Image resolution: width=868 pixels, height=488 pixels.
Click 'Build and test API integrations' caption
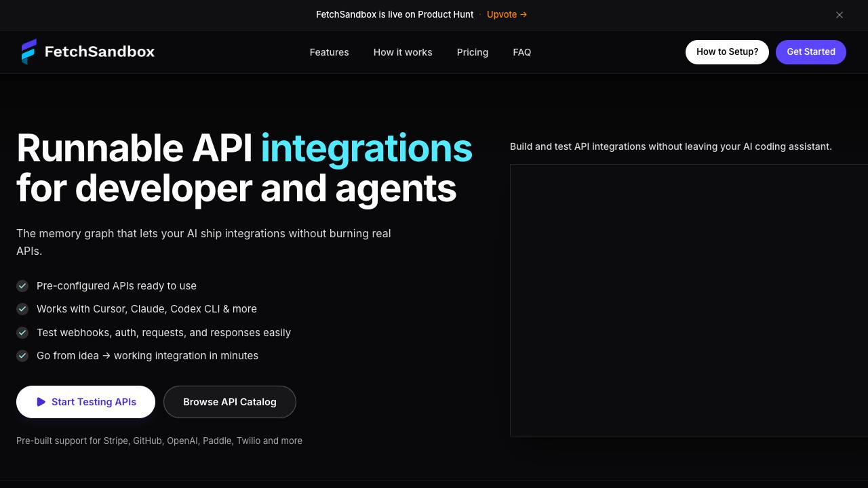671,146
